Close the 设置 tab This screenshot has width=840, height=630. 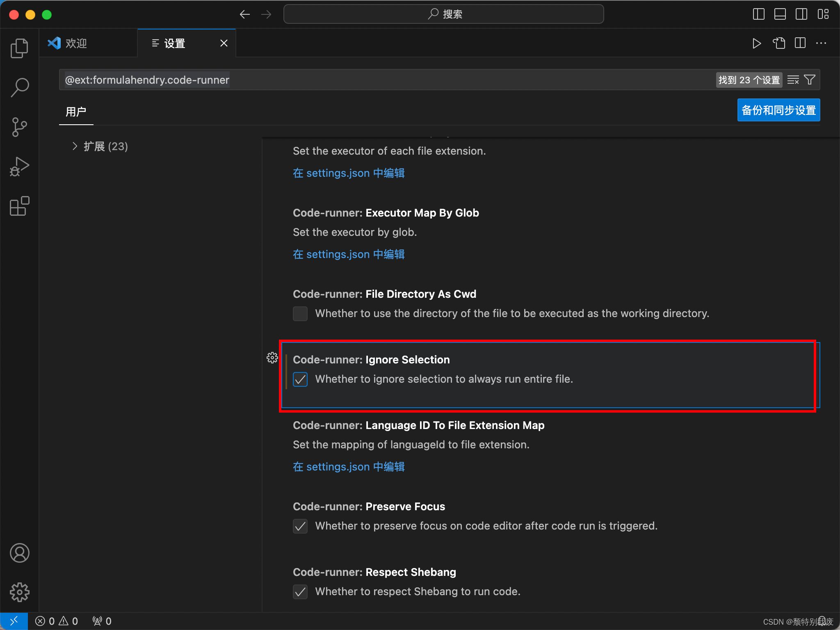coord(224,43)
